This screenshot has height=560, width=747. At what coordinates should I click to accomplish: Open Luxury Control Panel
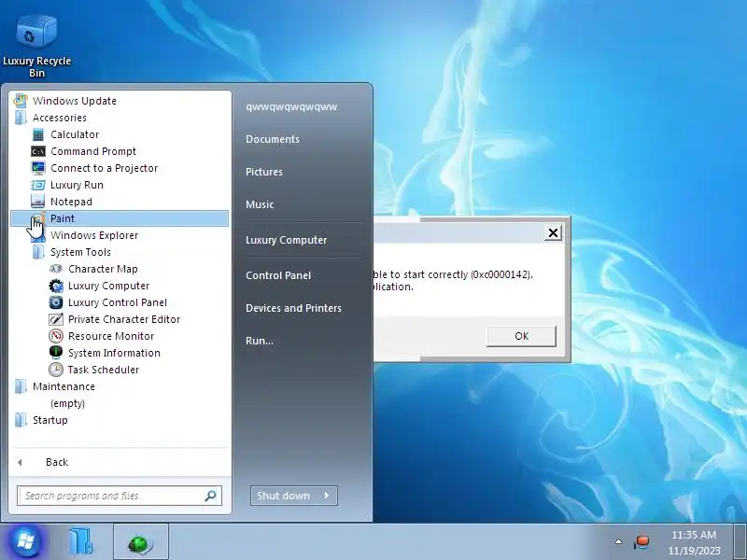point(118,302)
